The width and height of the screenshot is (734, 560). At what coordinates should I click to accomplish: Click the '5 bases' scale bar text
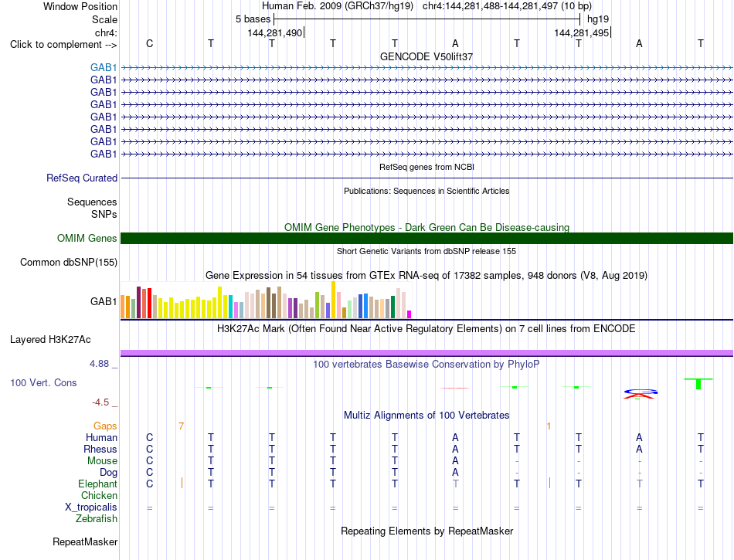[x=253, y=19]
